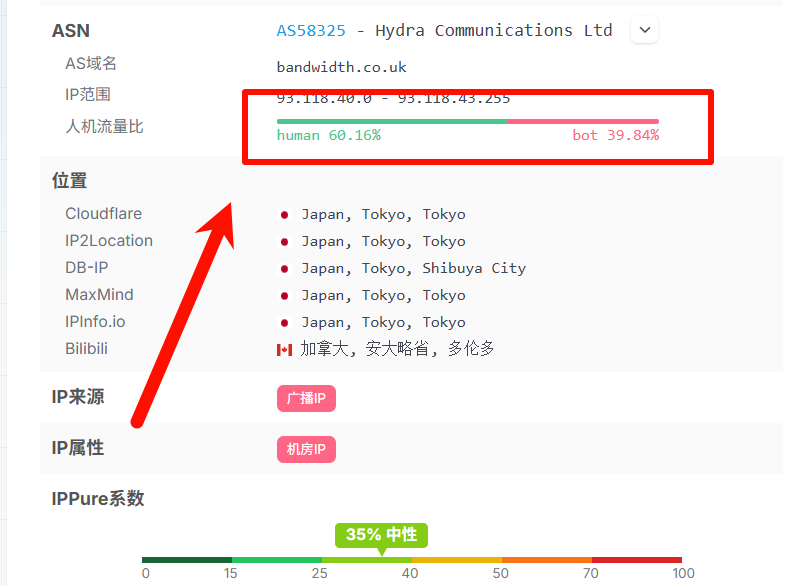Click the scale tick labeled 50
Screen dimensions: 800x586
(501, 574)
